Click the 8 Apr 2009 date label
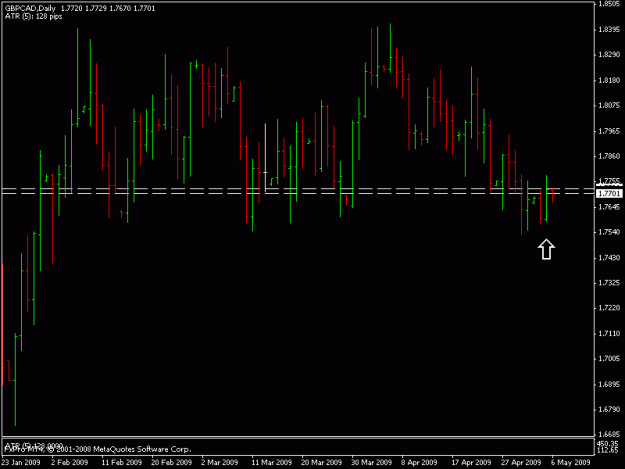The width and height of the screenshot is (625, 469). coord(419,462)
